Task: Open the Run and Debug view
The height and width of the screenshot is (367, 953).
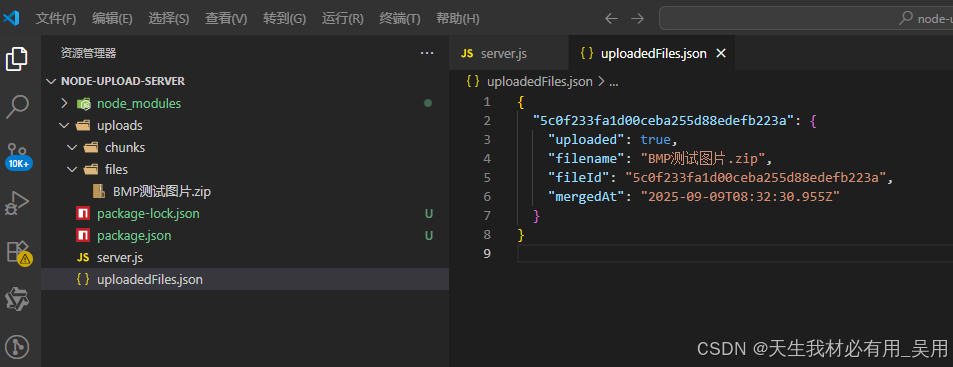Action: [17, 204]
